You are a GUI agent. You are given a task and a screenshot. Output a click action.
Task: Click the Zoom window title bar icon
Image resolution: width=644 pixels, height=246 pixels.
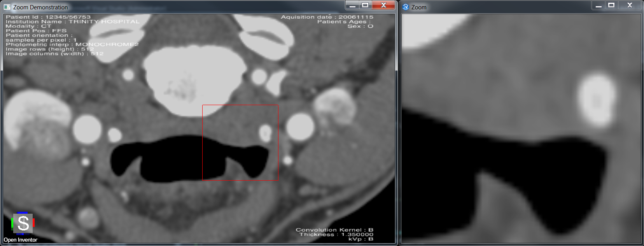pos(406,7)
